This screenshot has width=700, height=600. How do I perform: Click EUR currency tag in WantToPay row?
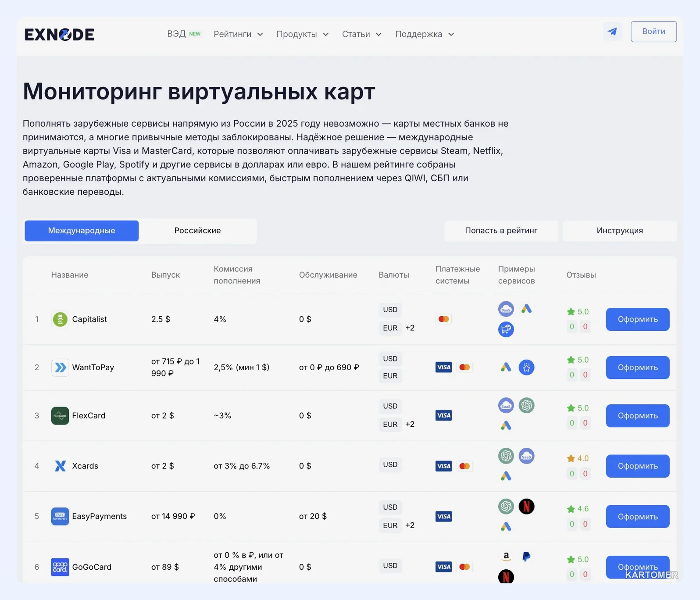(x=390, y=376)
